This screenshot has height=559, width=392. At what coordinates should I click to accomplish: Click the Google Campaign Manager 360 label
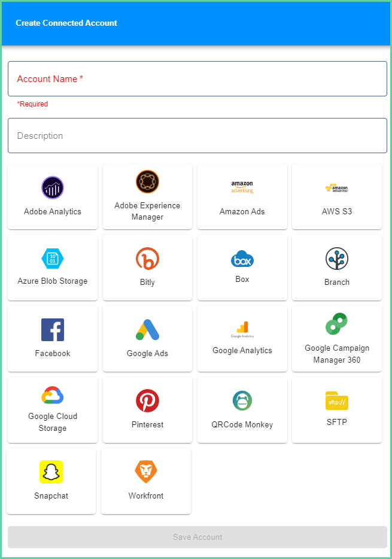click(x=337, y=354)
